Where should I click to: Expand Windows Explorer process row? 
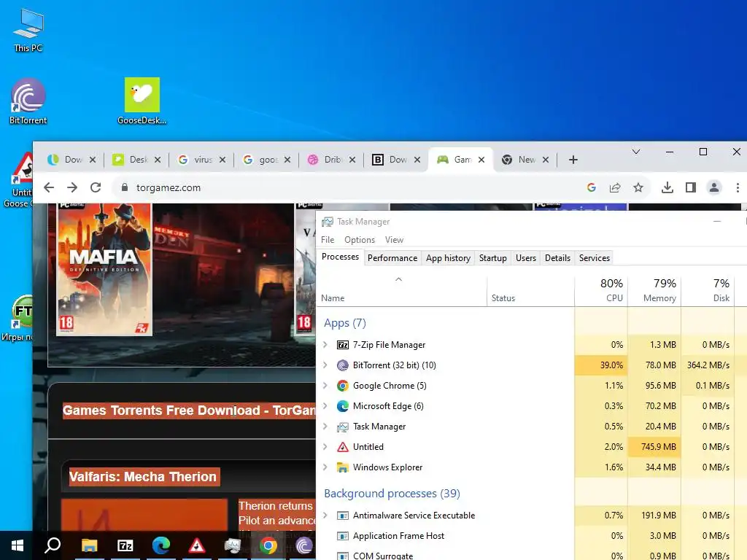point(325,467)
